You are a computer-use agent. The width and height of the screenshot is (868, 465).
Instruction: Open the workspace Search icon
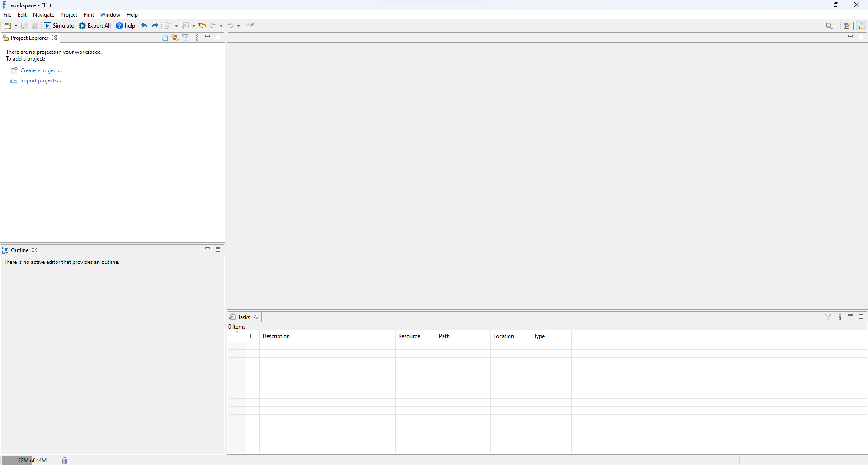[x=830, y=26]
